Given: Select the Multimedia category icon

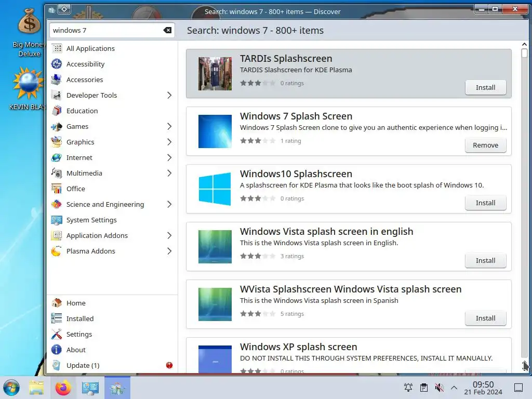Looking at the screenshot, I should click(x=57, y=174).
